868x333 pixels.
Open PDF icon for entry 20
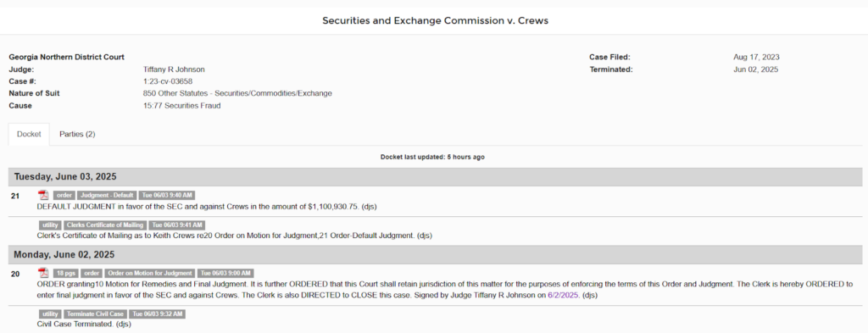[43, 273]
